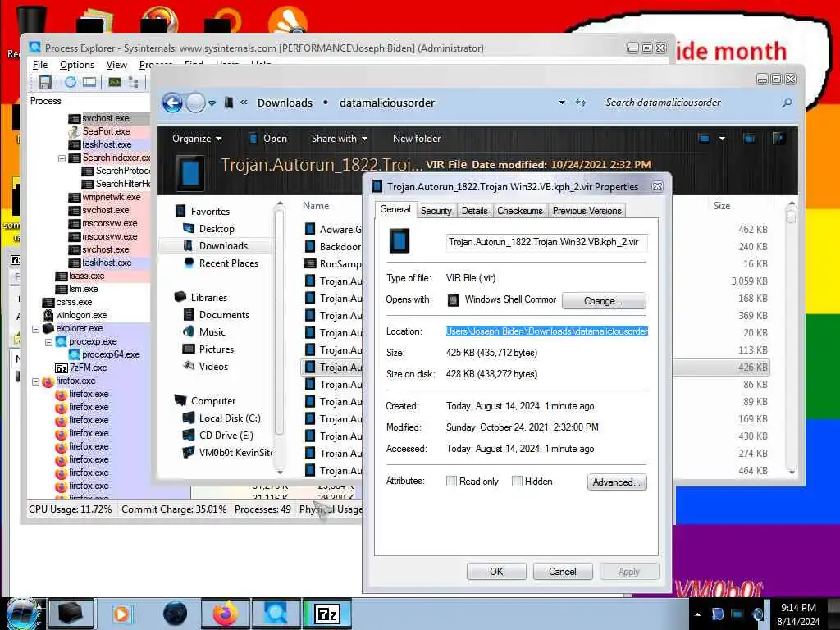
Task: Collapse the explorer.exe process tree
Action: click(35, 328)
